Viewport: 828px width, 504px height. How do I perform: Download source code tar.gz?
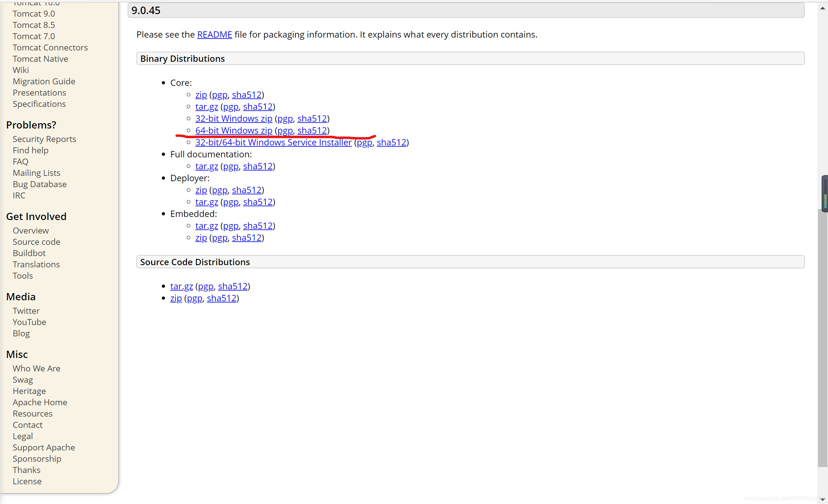point(182,286)
